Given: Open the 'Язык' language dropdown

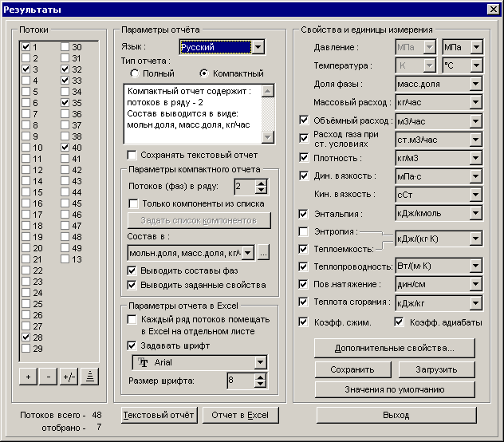Looking at the screenshot, I should (258, 47).
